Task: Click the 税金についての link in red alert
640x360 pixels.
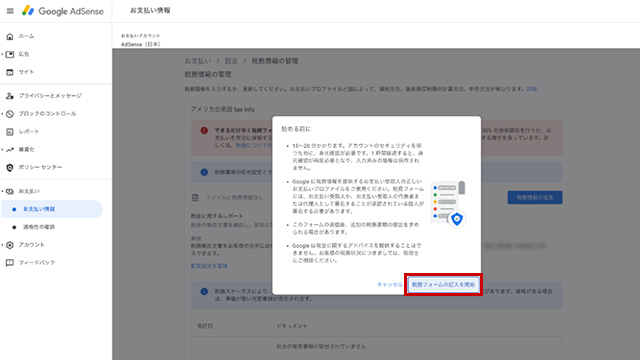Action: tap(253, 145)
